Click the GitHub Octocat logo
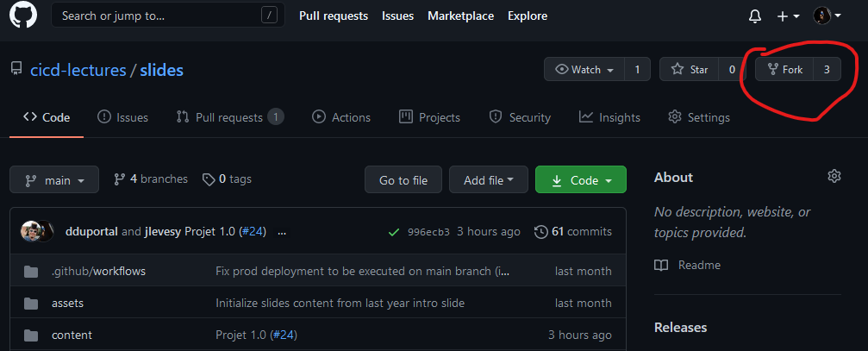This screenshot has width=868, height=351. click(23, 16)
